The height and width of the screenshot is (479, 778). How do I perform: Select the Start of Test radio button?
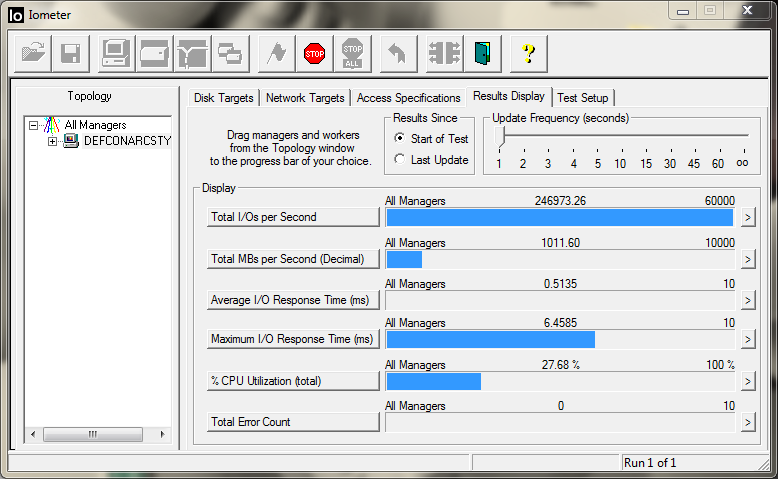400,139
